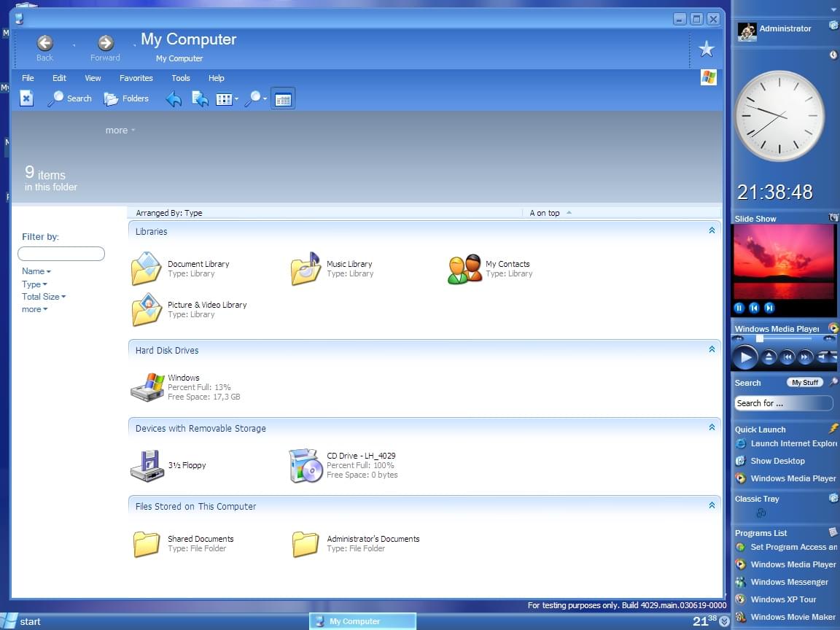Pause the Slide Show
Image resolution: width=840 pixels, height=630 pixels.
tap(739, 308)
